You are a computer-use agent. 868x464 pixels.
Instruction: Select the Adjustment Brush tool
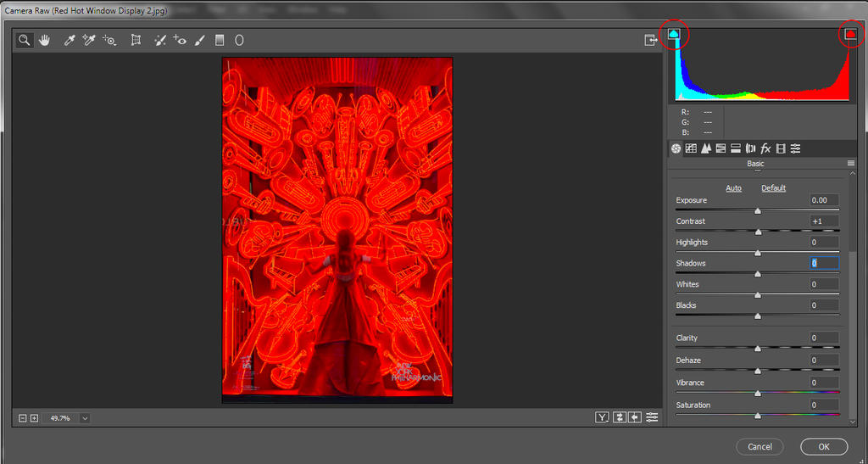(x=200, y=40)
